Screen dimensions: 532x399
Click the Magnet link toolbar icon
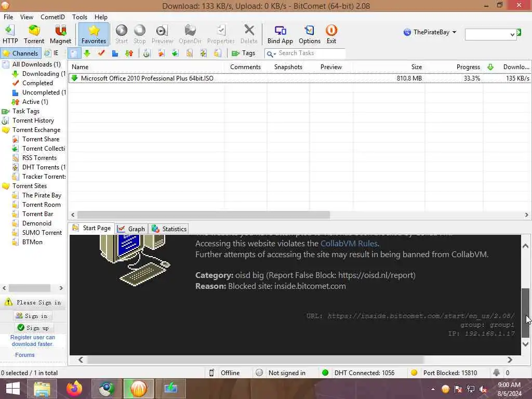(60, 35)
